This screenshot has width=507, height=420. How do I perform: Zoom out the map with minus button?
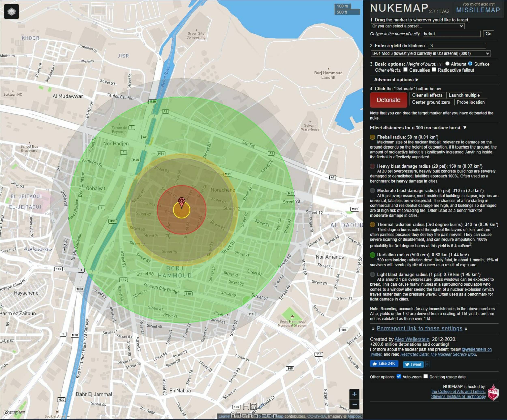[354, 404]
